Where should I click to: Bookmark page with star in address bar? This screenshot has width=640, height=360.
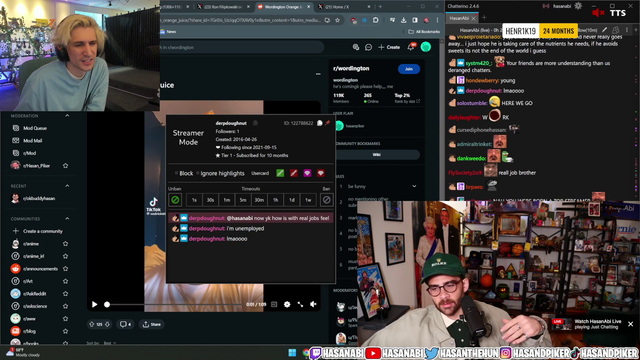[x=338, y=20]
